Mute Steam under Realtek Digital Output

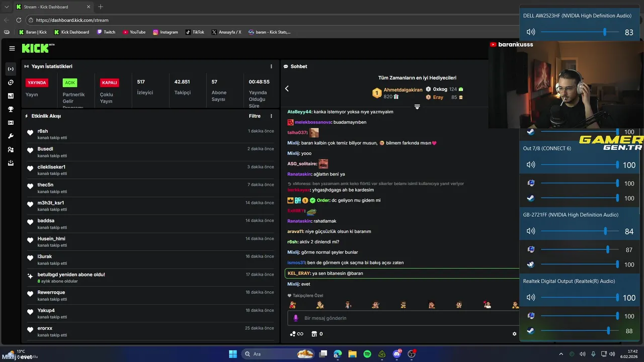pyautogui.click(x=531, y=331)
